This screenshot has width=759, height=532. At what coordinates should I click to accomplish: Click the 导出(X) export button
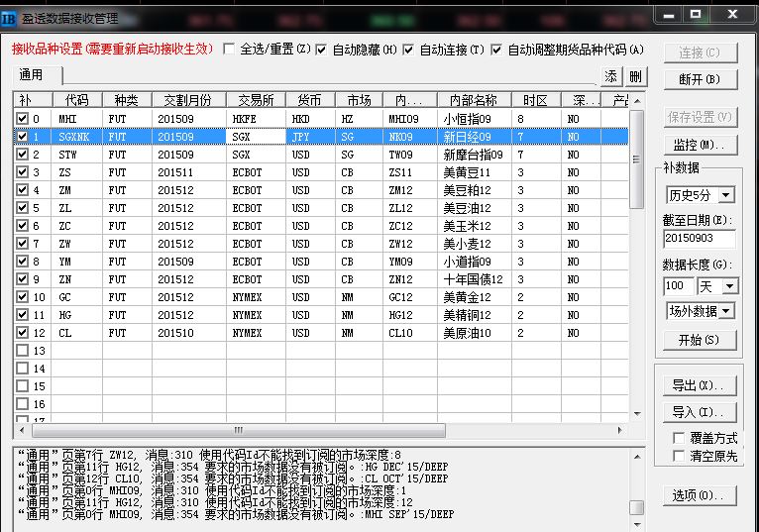[x=699, y=385]
